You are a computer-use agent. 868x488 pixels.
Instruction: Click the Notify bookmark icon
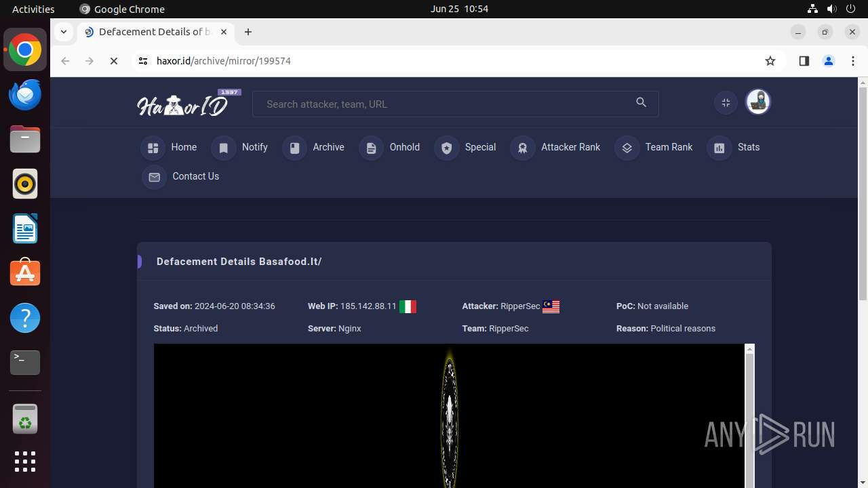click(224, 148)
